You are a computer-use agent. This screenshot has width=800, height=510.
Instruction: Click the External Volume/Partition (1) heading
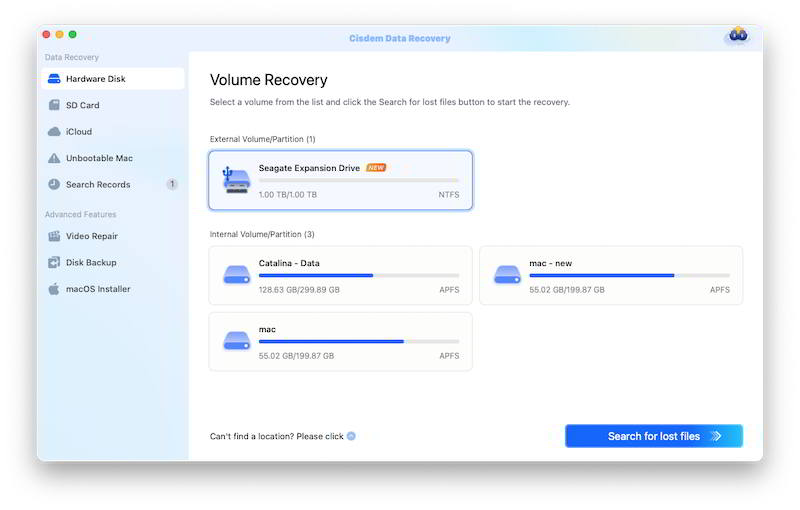pos(262,139)
